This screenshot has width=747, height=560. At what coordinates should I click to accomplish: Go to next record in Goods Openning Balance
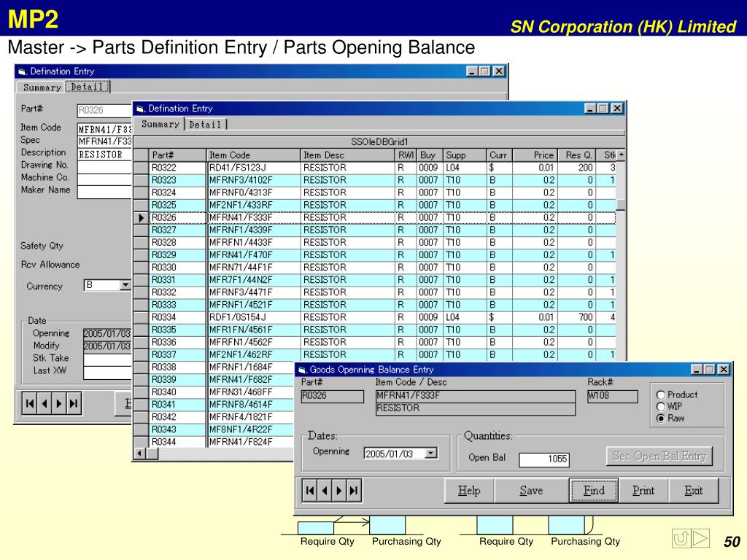[x=338, y=491]
